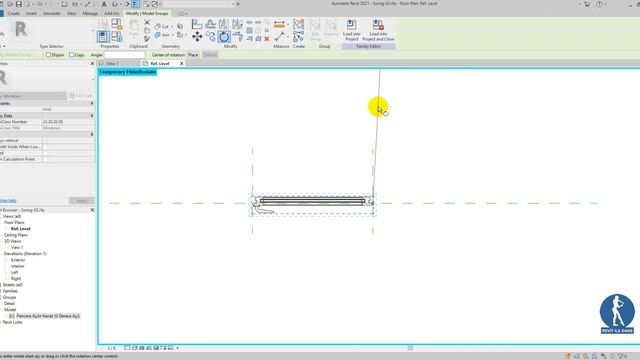Image resolution: width=640 pixels, height=360 pixels.
Task: Select the Trim/Extend tool
Action: (238, 37)
